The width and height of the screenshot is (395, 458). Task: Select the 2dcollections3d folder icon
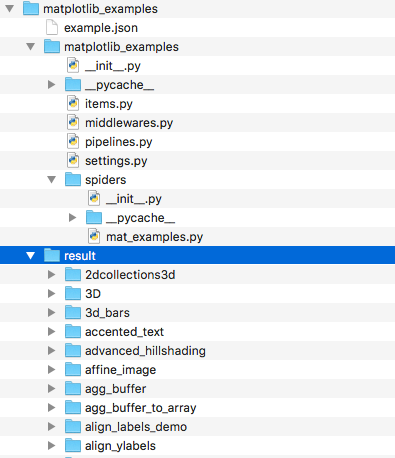pos(73,274)
